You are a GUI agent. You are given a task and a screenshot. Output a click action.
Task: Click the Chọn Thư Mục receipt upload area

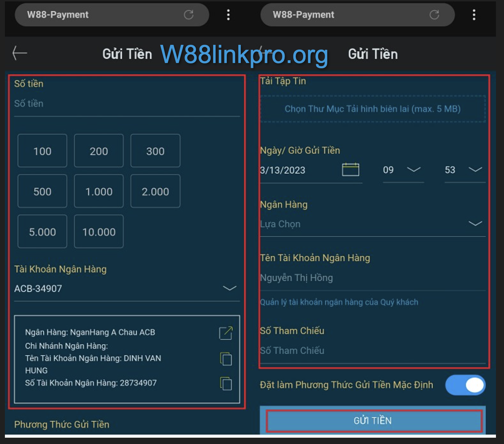(373, 109)
